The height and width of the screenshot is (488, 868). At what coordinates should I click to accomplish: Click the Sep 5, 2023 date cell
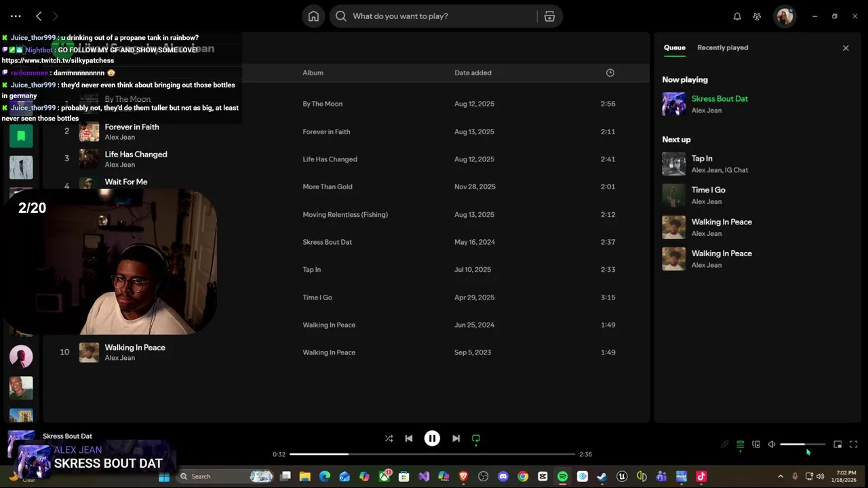[x=474, y=352]
